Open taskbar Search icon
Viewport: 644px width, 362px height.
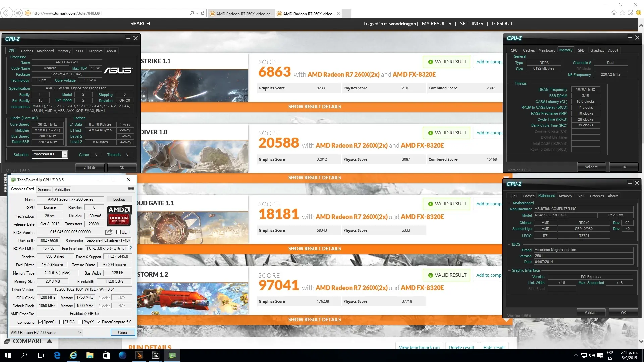(x=24, y=355)
